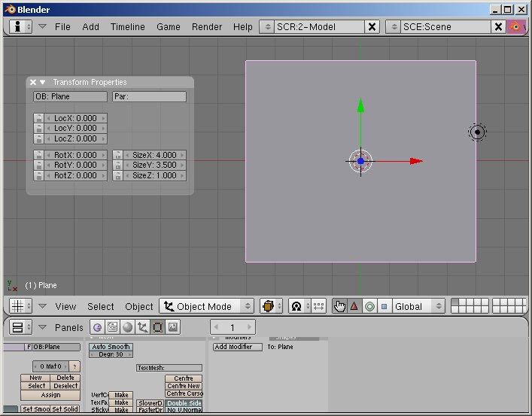532x416 pixels.
Task: Open the draw type cube selector
Action: tap(271, 306)
